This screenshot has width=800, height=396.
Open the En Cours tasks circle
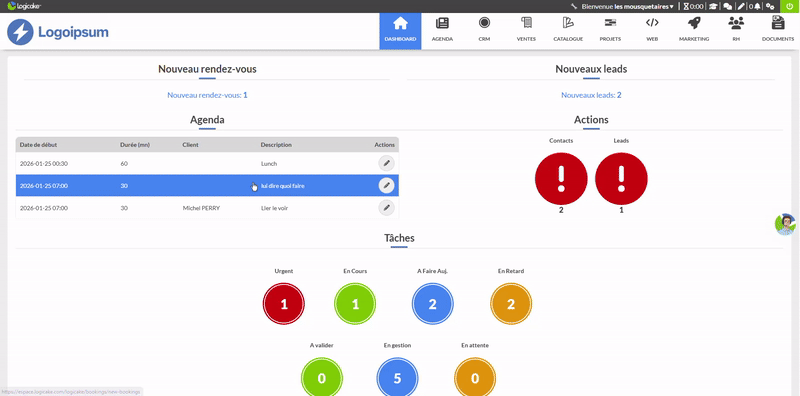pos(355,304)
